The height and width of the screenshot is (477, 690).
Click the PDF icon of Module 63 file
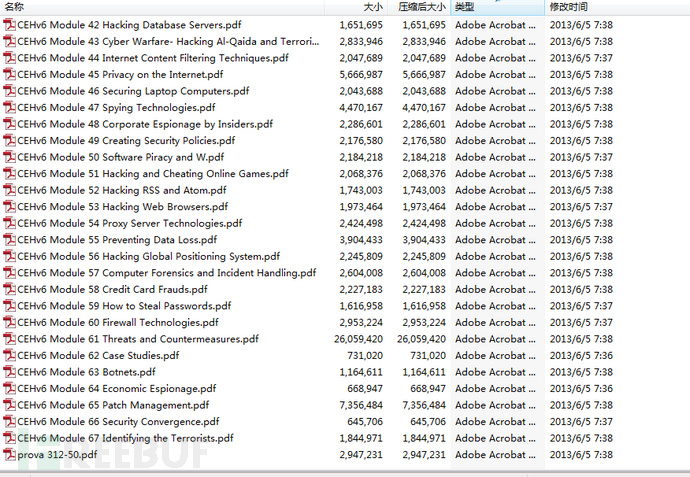click(x=9, y=372)
